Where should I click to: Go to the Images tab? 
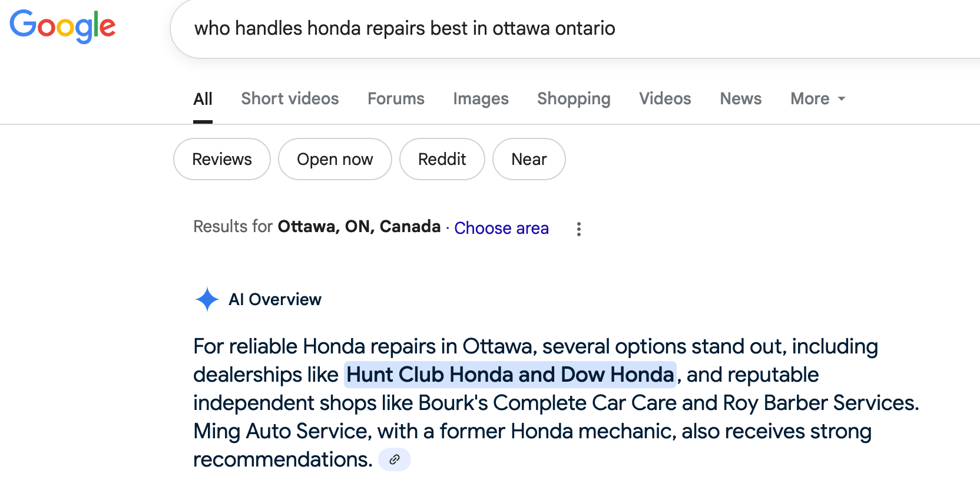[x=481, y=98]
